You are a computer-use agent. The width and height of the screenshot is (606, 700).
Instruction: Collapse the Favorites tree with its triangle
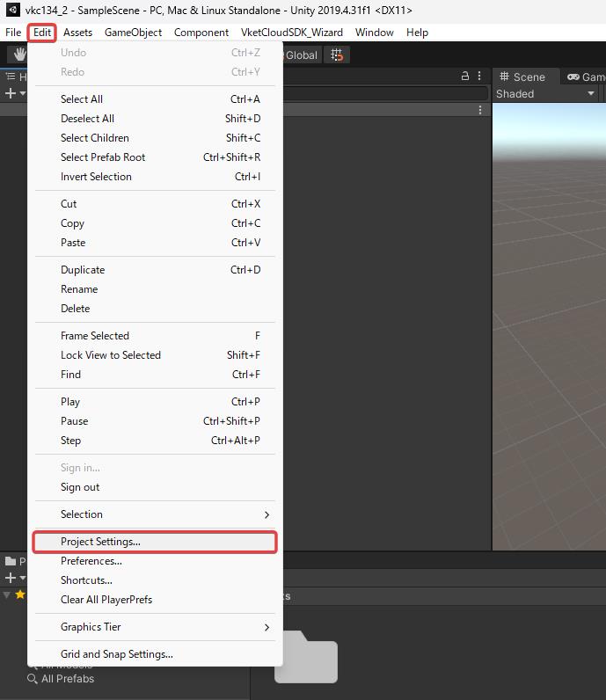(7, 595)
